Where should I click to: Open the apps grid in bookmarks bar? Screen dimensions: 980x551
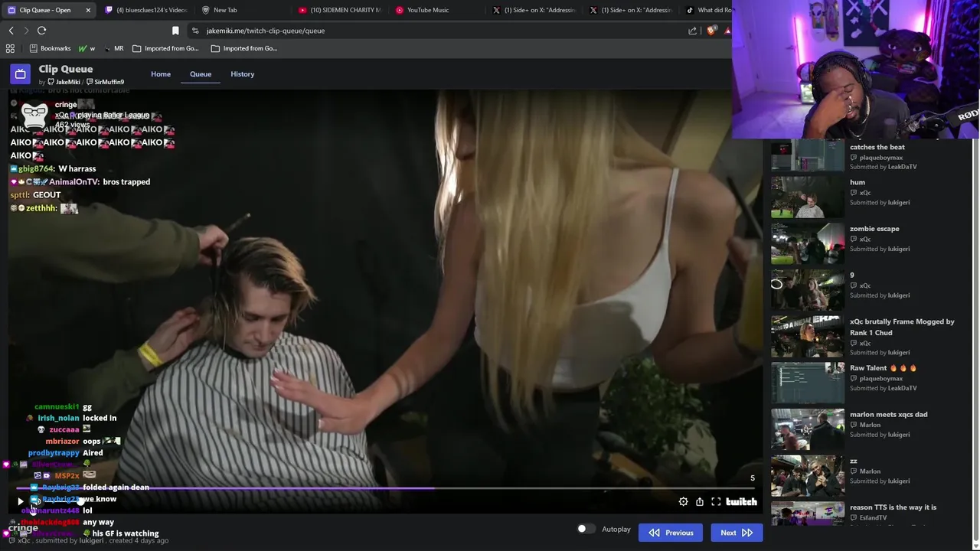pyautogui.click(x=10, y=48)
